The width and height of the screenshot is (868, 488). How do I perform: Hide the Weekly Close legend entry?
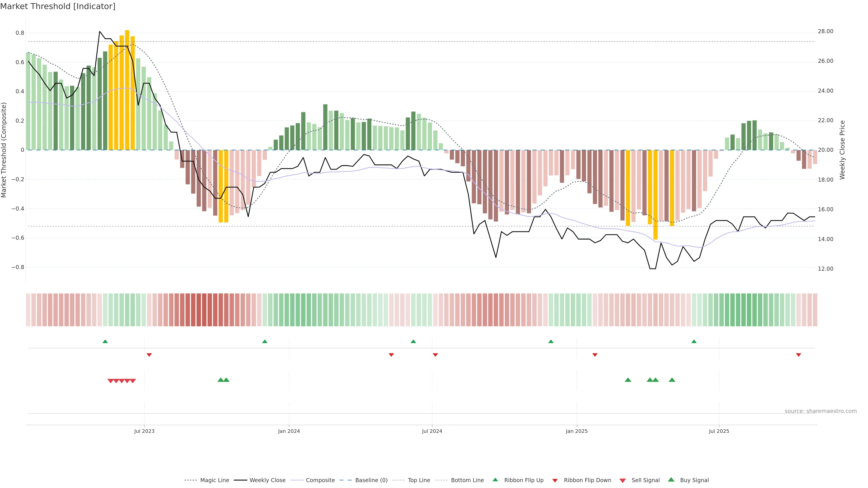[x=267, y=480]
